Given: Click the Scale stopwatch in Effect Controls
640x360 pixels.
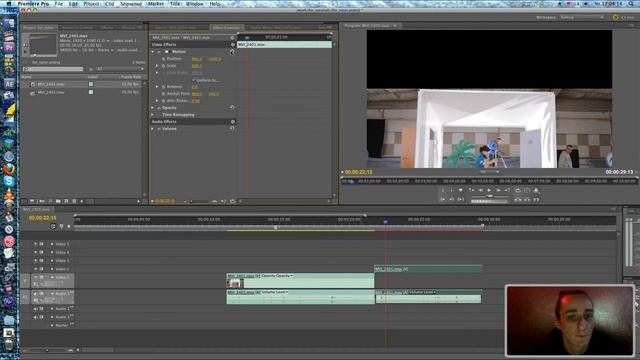Looking at the screenshot, I should point(164,66).
